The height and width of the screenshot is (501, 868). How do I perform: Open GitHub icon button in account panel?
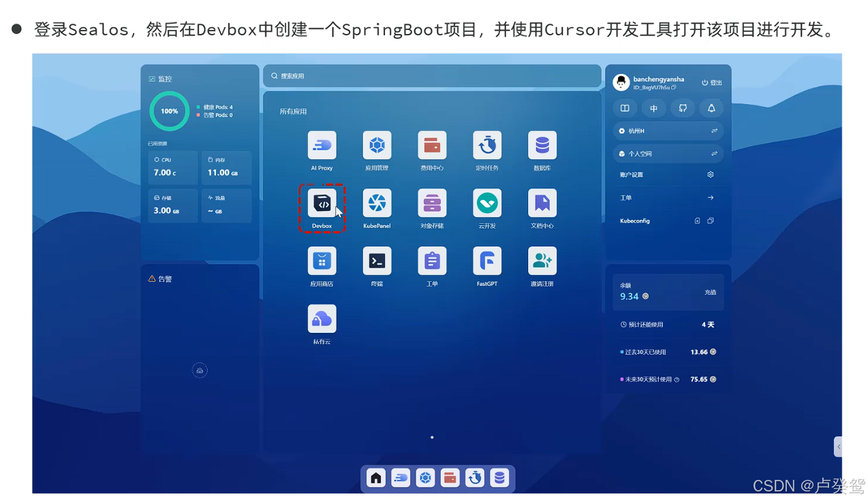[683, 108]
